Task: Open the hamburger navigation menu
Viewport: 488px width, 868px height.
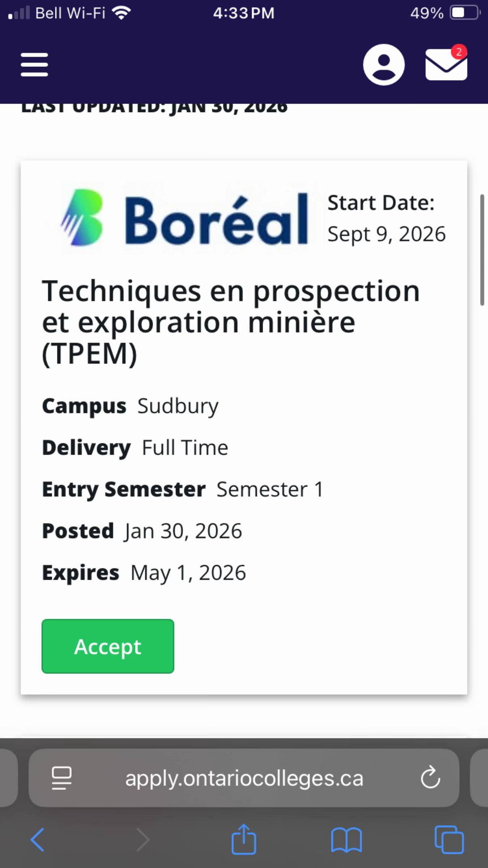Action: pos(34,64)
